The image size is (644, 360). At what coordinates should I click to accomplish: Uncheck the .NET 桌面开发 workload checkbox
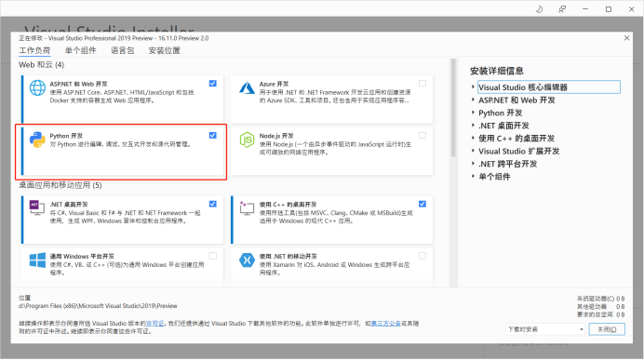click(213, 204)
